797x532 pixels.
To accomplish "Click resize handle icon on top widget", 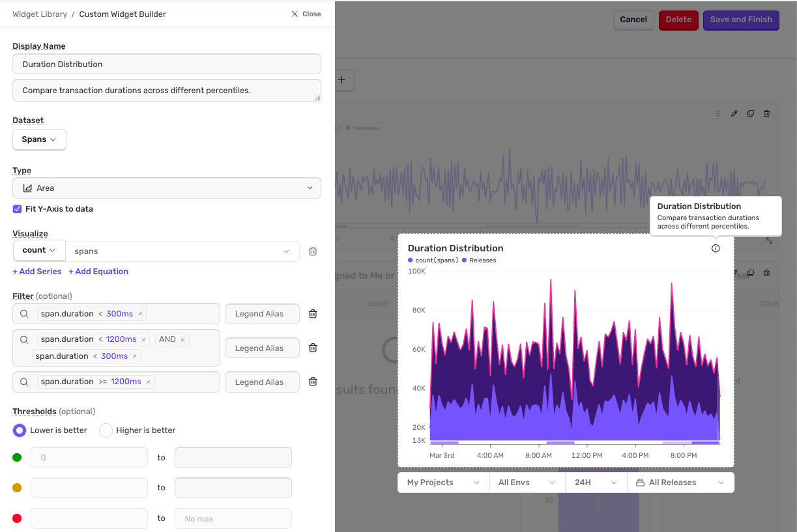I will (x=769, y=241).
